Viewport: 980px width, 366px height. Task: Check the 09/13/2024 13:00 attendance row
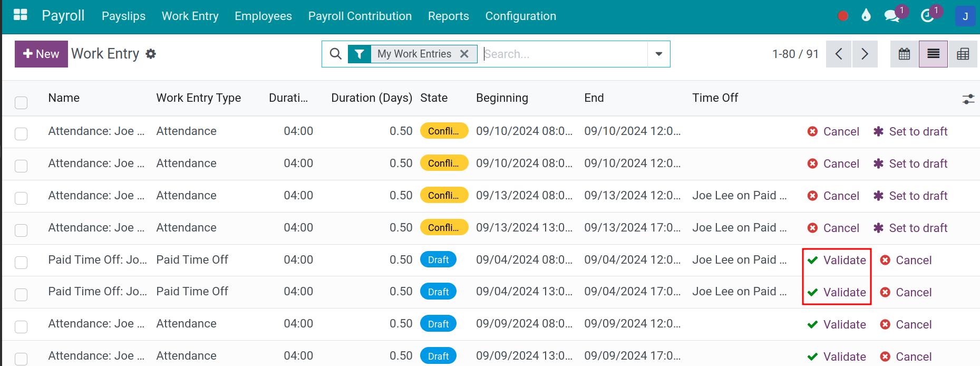click(21, 230)
